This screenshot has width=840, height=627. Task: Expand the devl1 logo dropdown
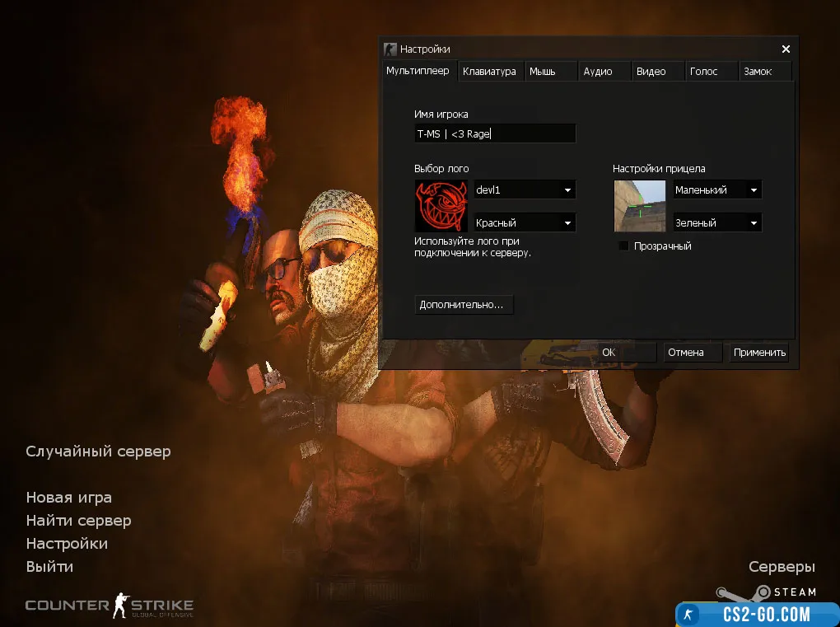[x=525, y=190]
